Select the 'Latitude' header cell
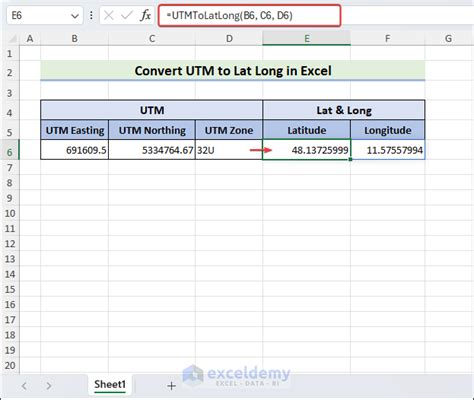The image size is (474, 400). point(307,130)
